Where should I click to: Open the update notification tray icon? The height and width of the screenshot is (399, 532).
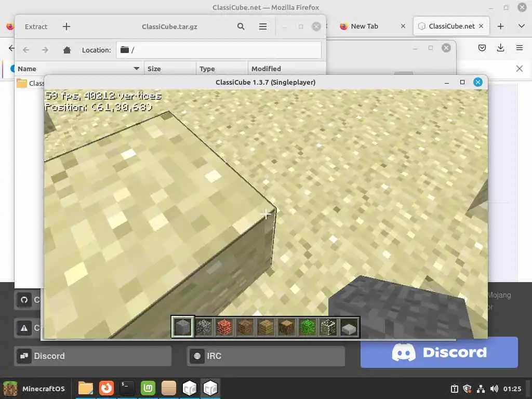454,389
